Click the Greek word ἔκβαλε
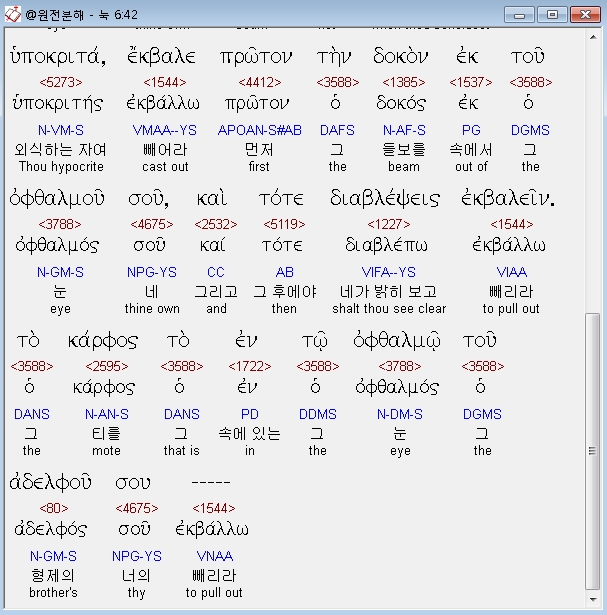Screen dimensions: 607x615 (x=161, y=57)
